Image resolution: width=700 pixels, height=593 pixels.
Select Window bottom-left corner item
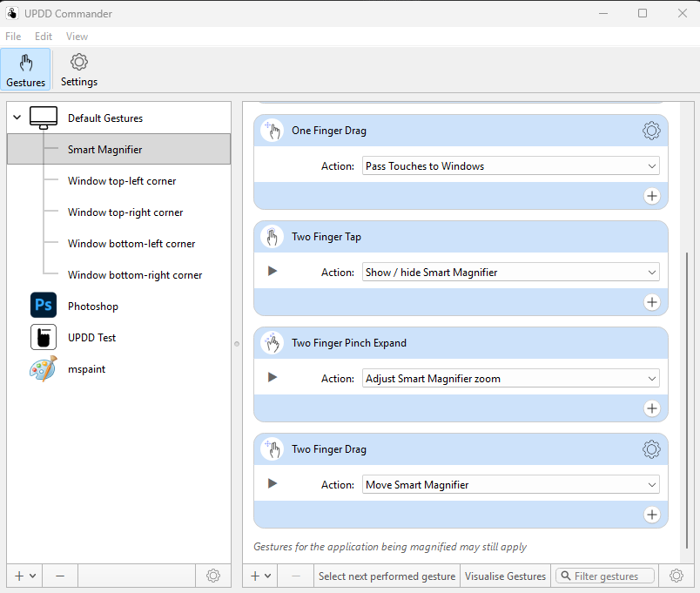coord(131,243)
